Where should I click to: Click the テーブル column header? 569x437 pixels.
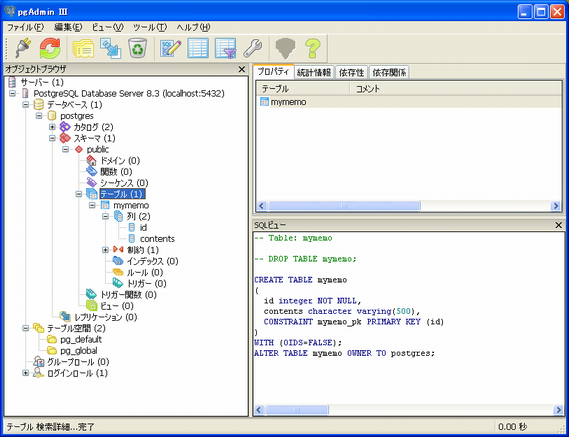pyautogui.click(x=303, y=89)
